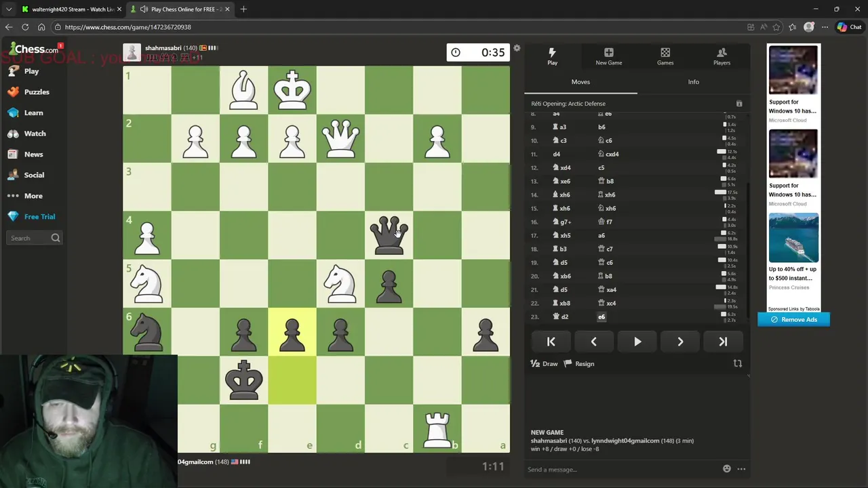The height and width of the screenshot is (488, 868).
Task: Select the white king piece
Action: click(x=292, y=90)
